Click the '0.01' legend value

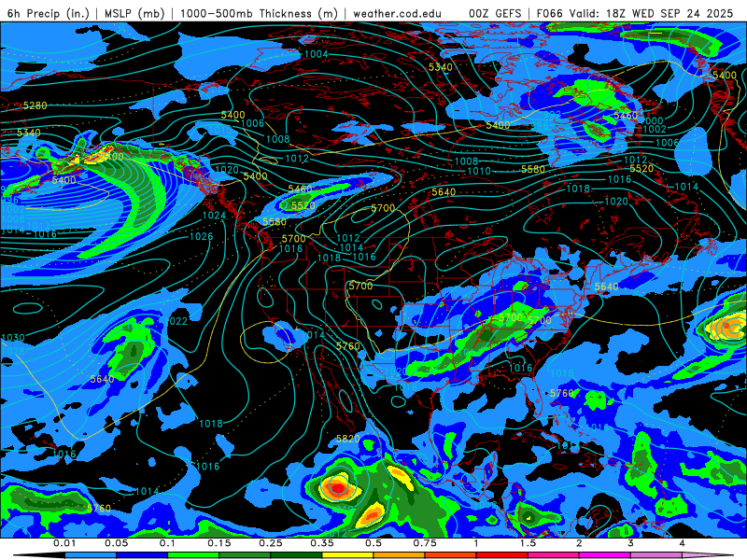click(64, 543)
